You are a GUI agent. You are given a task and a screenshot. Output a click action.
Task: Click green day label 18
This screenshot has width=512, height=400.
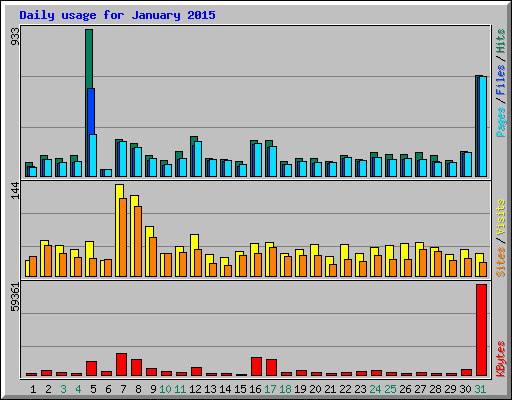tap(285, 389)
